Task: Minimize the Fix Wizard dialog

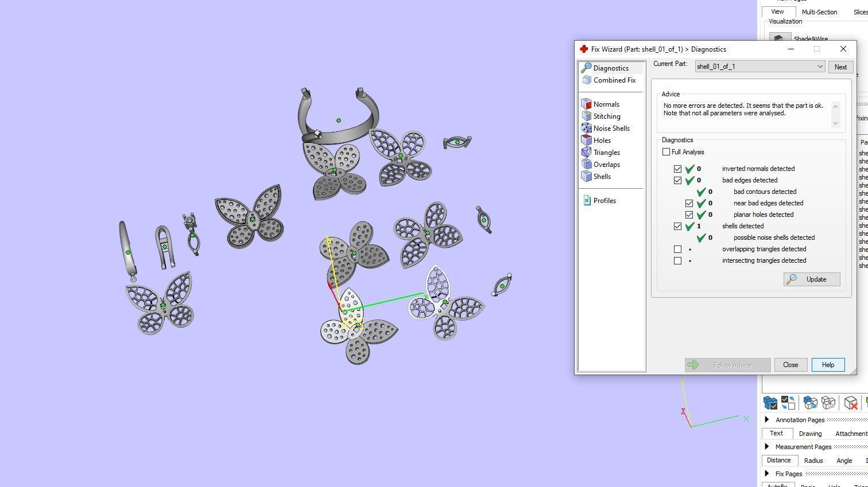Action: click(791, 49)
